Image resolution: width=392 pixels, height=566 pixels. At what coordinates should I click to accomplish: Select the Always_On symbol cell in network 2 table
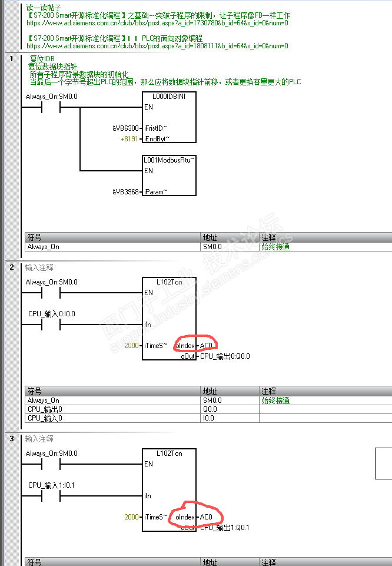tap(112, 400)
